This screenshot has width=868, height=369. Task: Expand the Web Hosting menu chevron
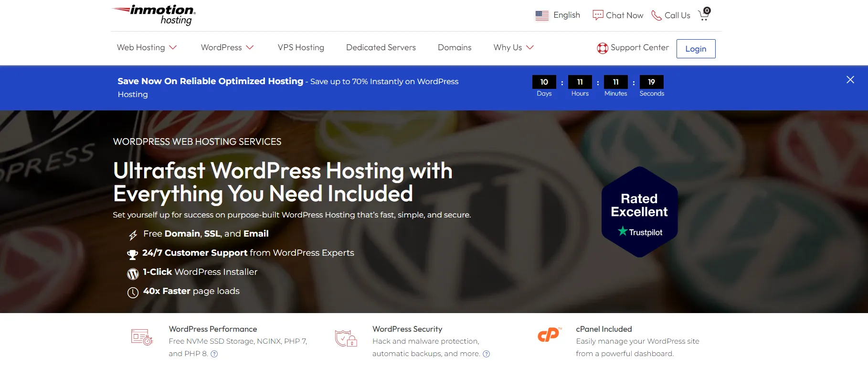coord(173,47)
